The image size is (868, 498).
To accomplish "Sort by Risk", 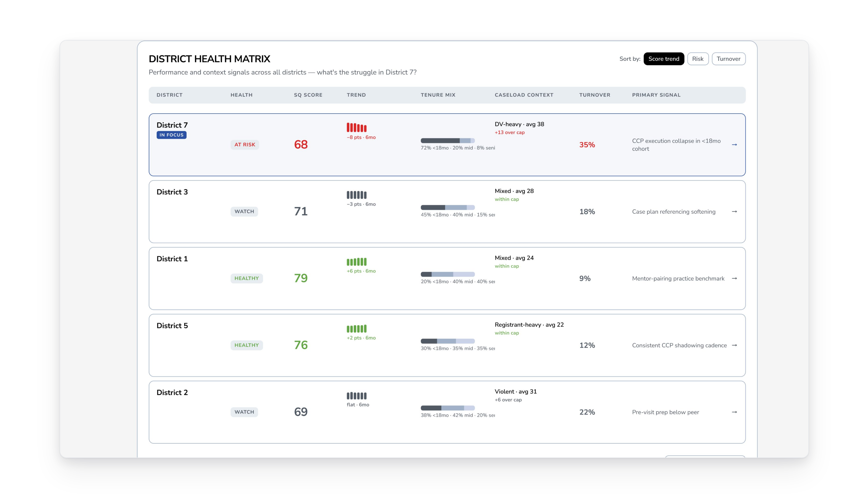I will tap(697, 59).
